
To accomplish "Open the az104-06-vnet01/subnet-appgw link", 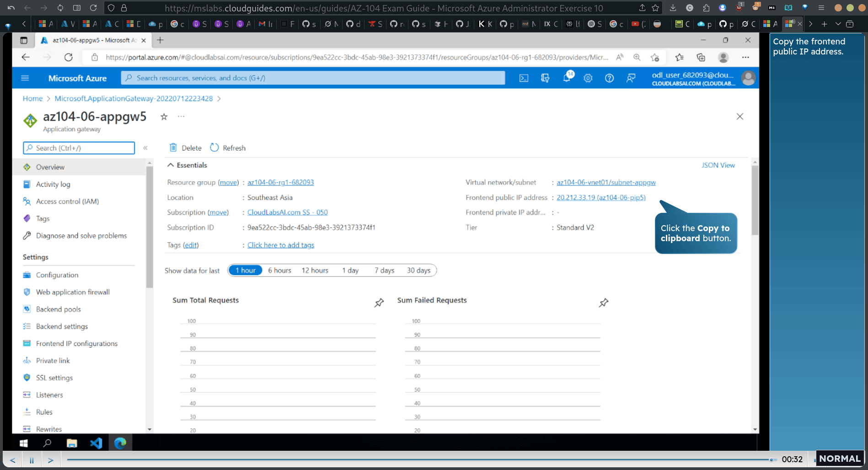I will click(x=606, y=182).
